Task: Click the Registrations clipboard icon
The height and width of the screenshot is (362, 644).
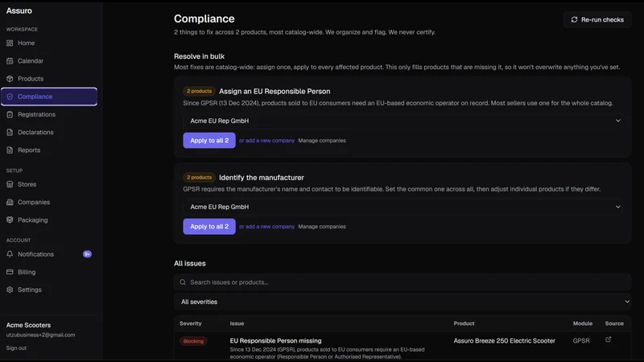Action: (10, 114)
